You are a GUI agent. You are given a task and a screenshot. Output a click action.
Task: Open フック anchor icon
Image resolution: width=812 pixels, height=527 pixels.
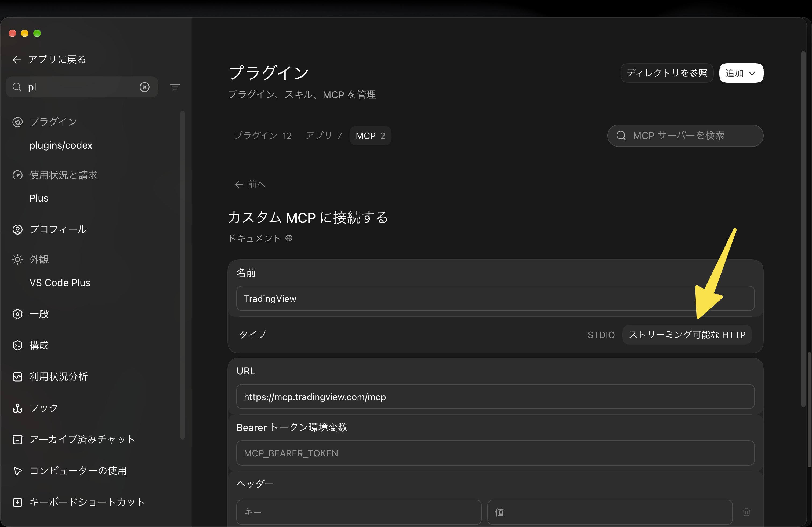(17, 408)
